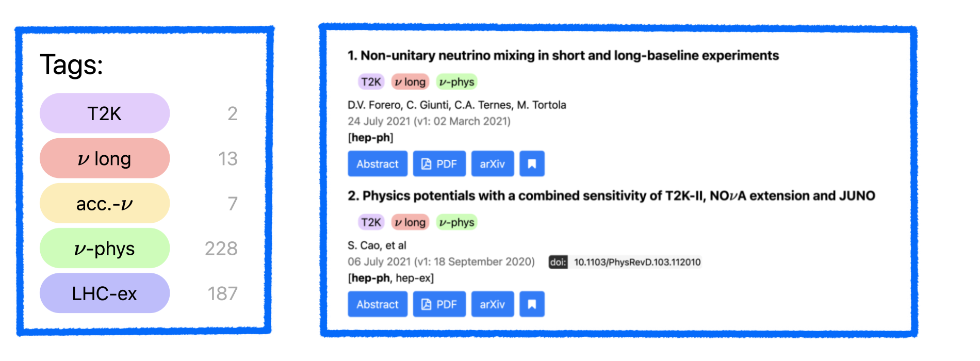Click the ν long tag on second paper
The width and height of the screenshot is (980, 361).
coord(410,222)
